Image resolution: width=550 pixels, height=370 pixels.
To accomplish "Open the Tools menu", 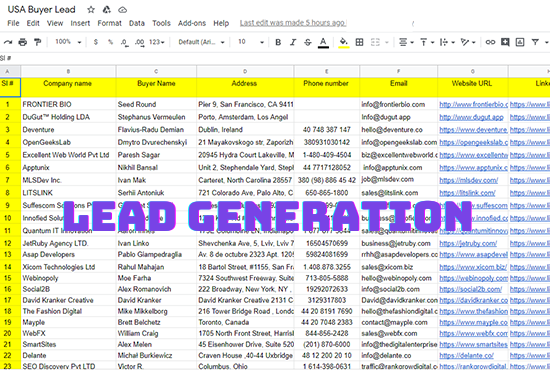I will tap(161, 23).
